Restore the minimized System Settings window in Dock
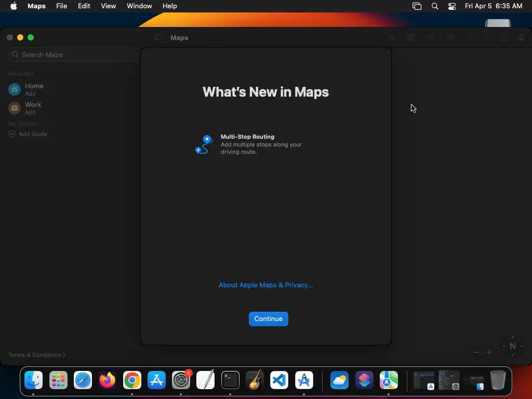This screenshot has height=399, width=532. (x=449, y=380)
